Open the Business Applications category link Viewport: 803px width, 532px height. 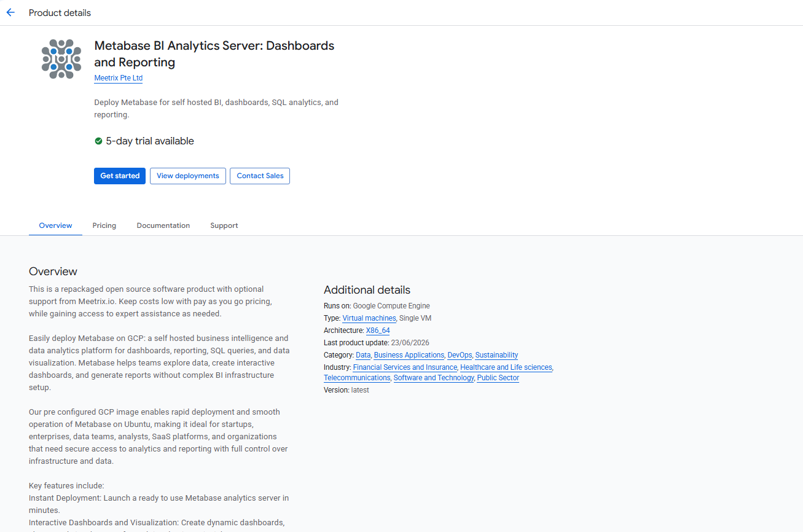[x=409, y=355]
